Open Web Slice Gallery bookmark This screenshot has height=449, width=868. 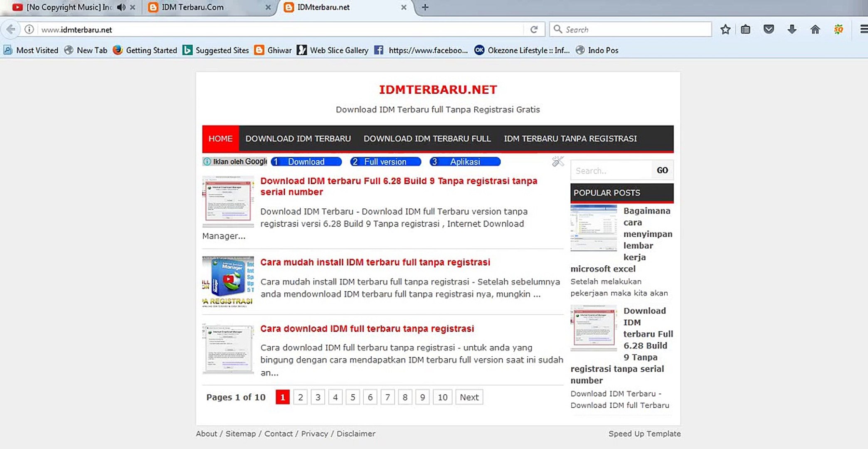[333, 50]
